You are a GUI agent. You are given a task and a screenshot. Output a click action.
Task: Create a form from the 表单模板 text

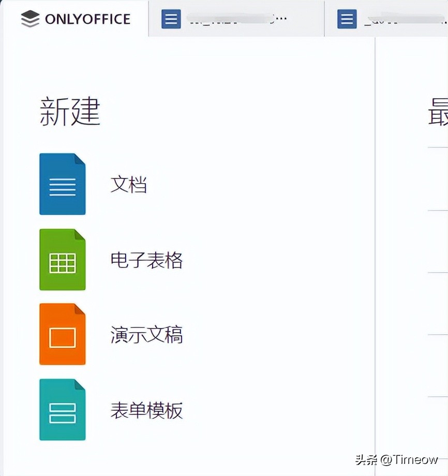(146, 411)
